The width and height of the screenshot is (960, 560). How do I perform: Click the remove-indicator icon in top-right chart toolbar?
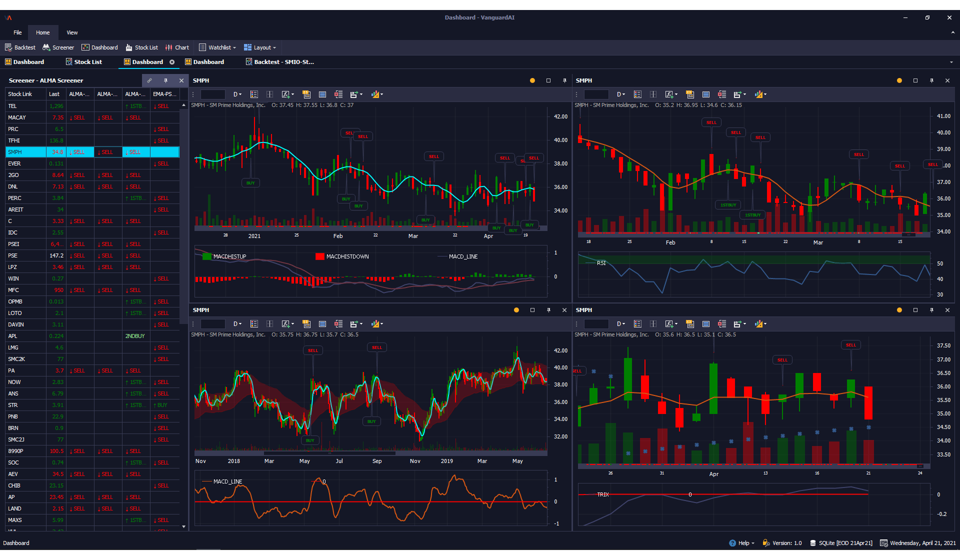pos(721,94)
